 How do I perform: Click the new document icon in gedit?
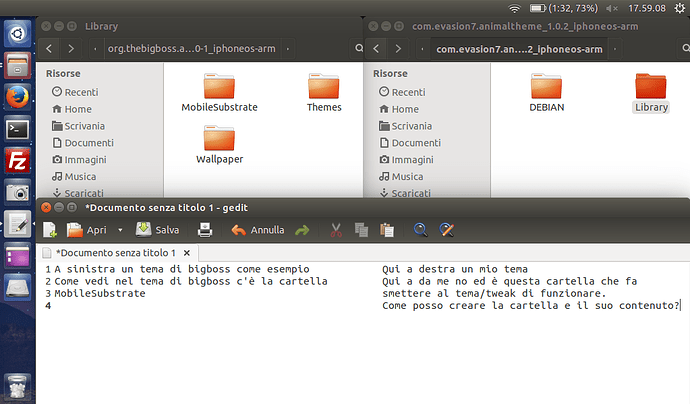(x=50, y=230)
